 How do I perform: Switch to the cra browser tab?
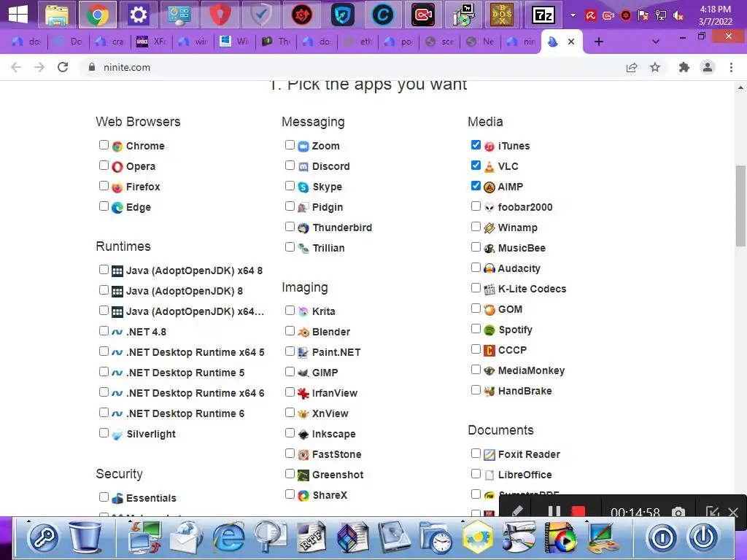coord(110,42)
